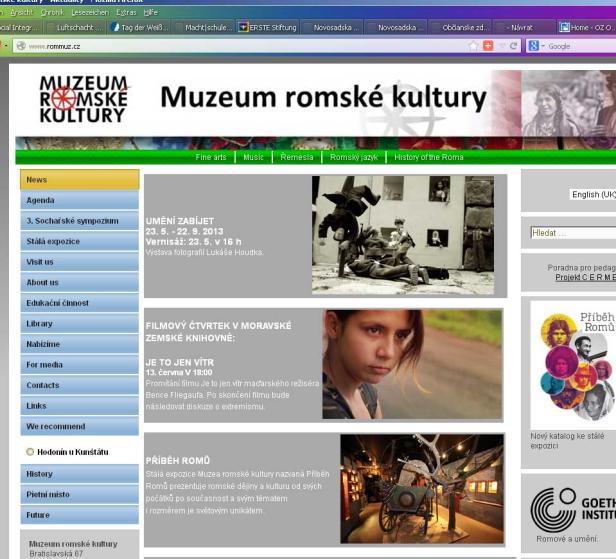
Task: Click the Romové a umění caption
Action: [x=567, y=539]
